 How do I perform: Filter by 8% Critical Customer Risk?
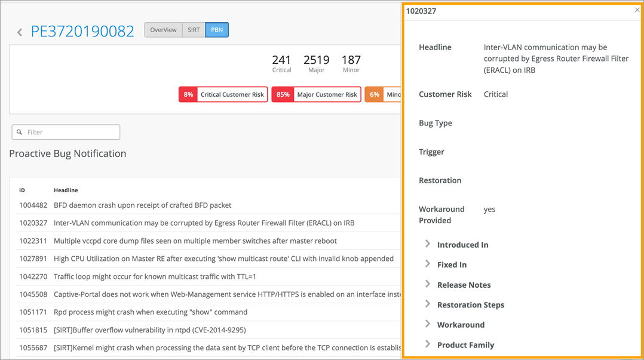[x=223, y=94]
